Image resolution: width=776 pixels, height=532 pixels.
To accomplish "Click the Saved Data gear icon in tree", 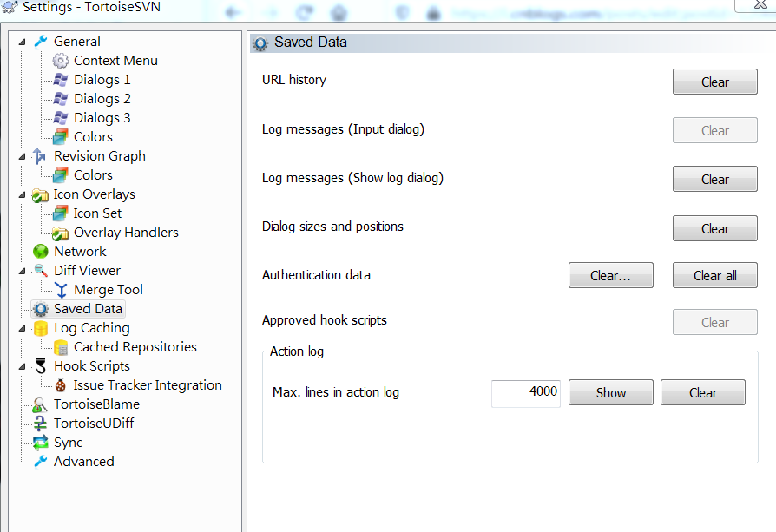I will point(41,309).
